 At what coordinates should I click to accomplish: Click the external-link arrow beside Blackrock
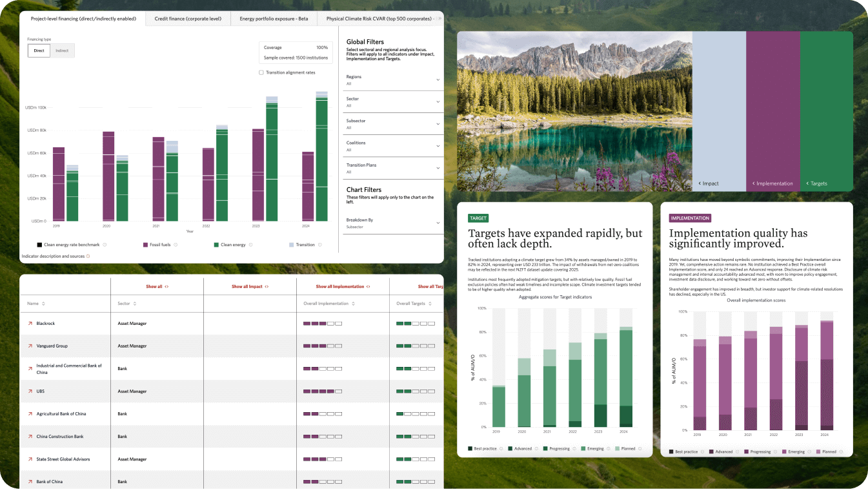(x=30, y=323)
